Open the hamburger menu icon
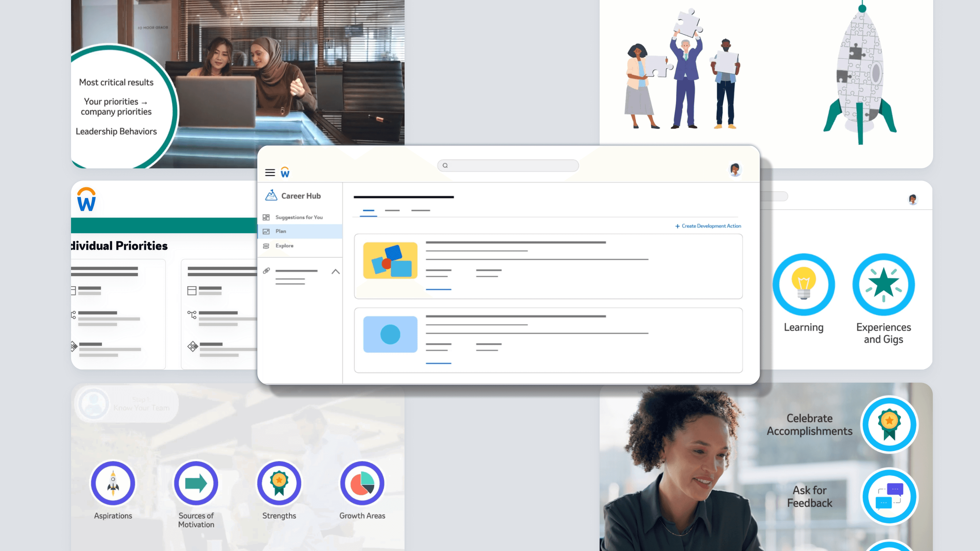 point(270,173)
